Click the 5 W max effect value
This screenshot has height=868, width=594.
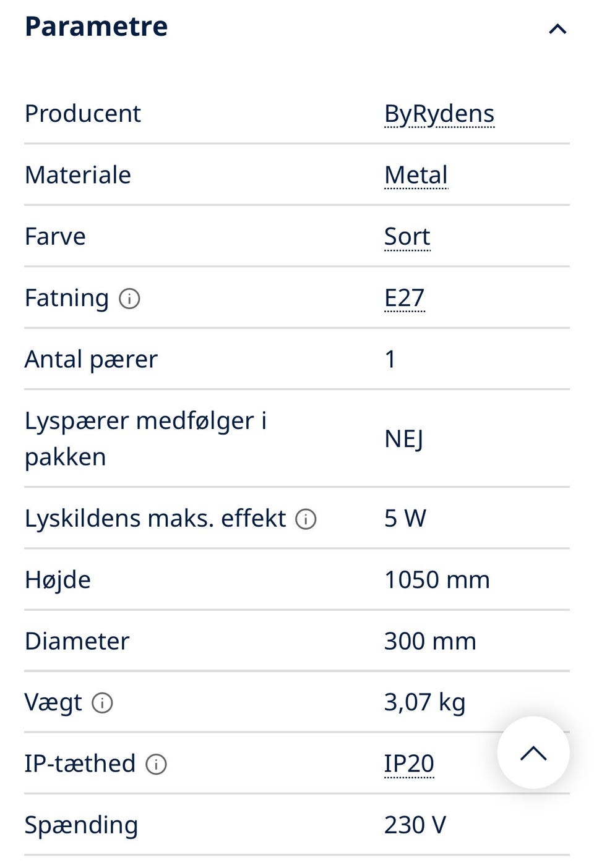(405, 518)
